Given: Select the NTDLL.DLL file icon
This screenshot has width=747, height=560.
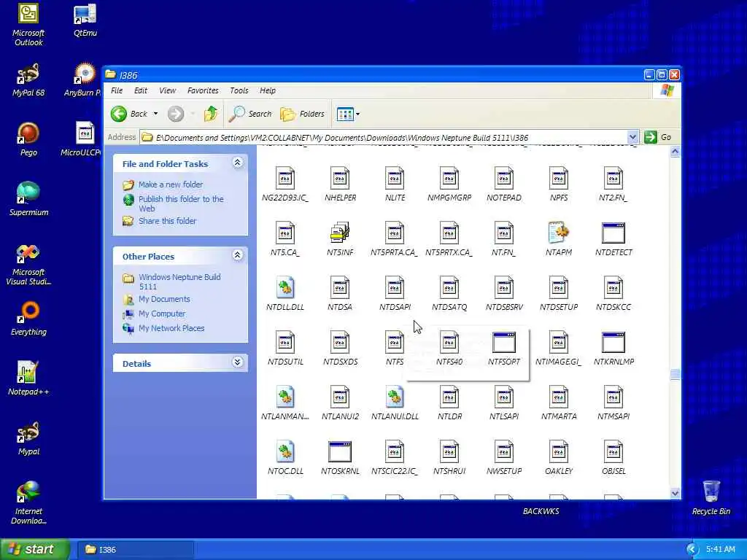Looking at the screenshot, I should click(x=285, y=287).
